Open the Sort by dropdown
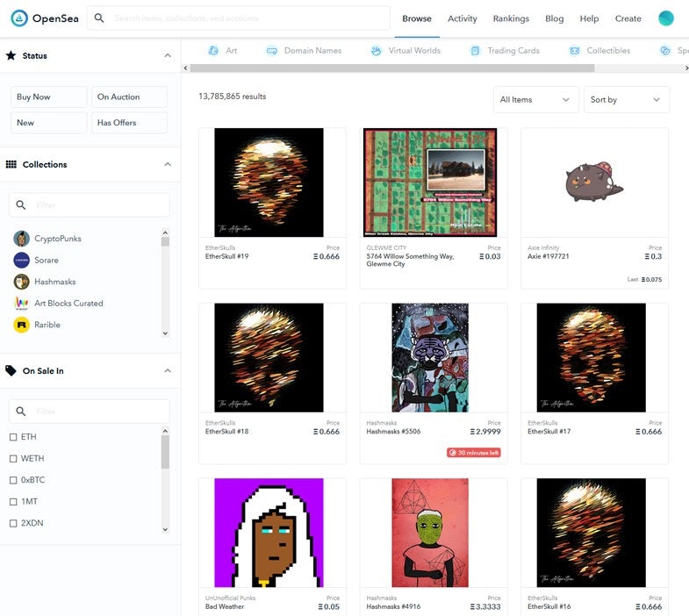This screenshot has height=616, width=689. [x=626, y=100]
